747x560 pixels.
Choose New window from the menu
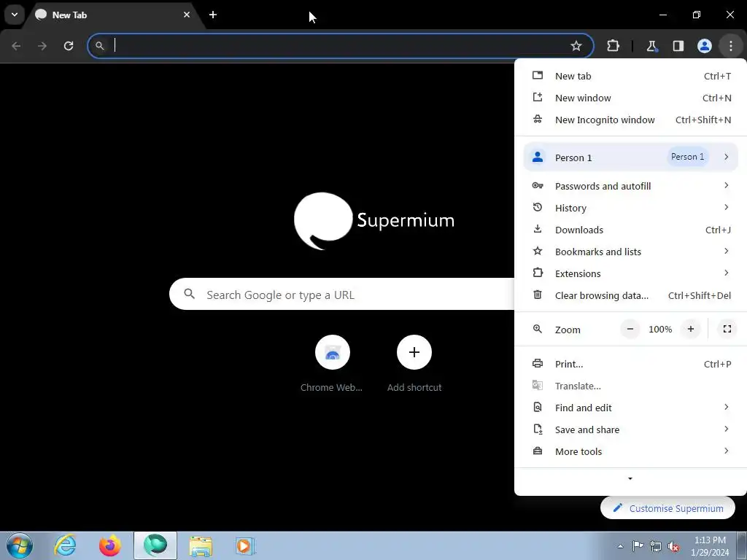[x=631, y=98]
